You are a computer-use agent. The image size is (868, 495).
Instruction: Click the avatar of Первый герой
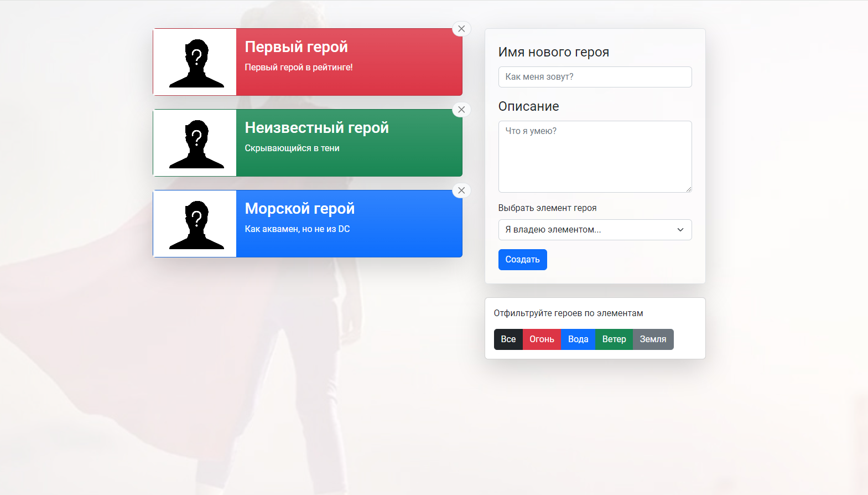click(x=195, y=62)
